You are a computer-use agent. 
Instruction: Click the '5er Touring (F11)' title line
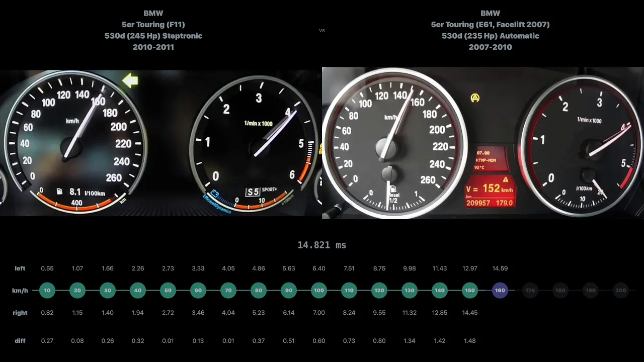tap(153, 25)
